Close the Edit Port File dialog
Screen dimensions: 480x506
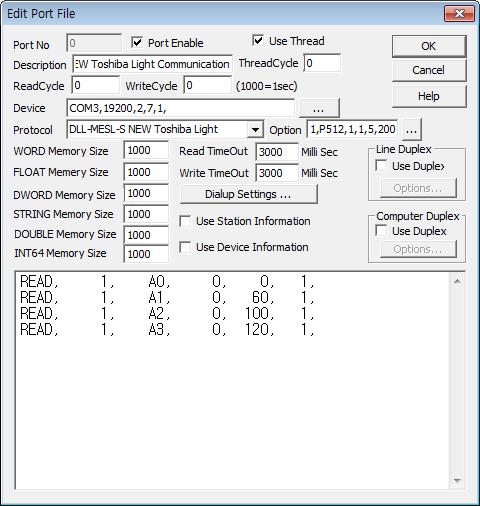coord(459,14)
